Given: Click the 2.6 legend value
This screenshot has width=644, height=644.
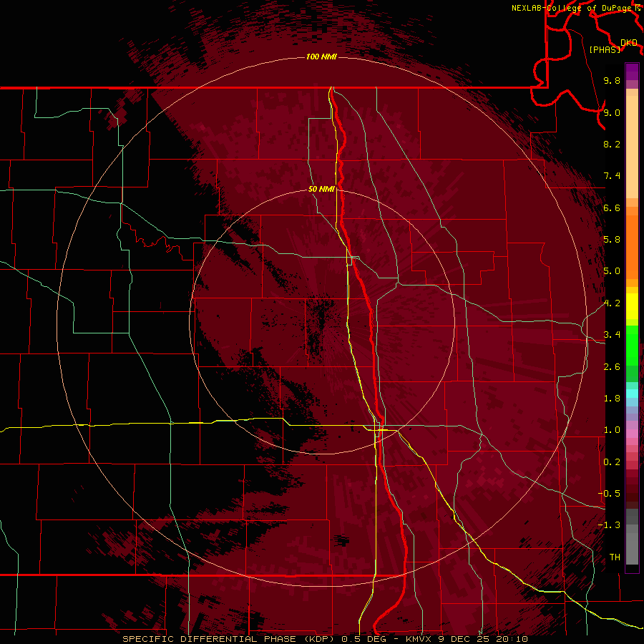Looking at the screenshot, I should coord(612,367).
